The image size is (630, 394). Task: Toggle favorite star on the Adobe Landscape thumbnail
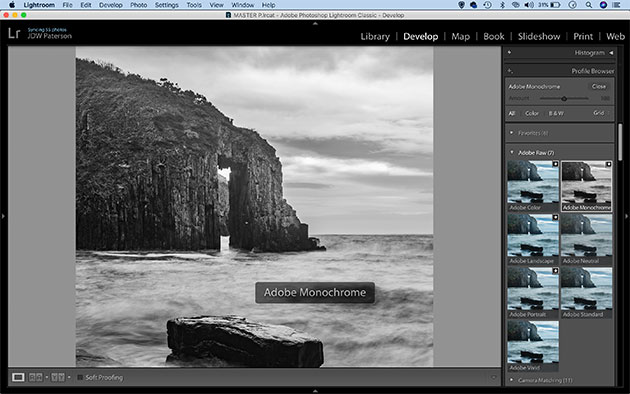[x=555, y=217]
